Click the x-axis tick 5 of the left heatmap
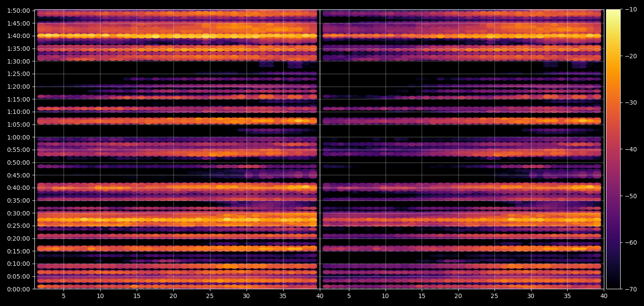 point(64,296)
